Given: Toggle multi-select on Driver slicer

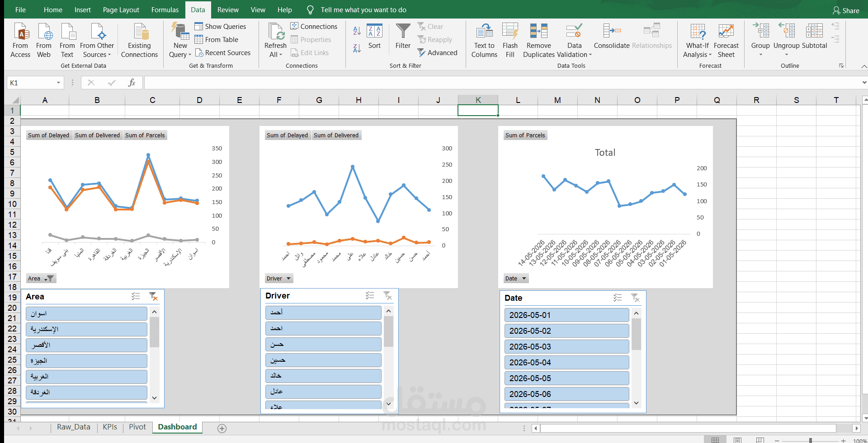Looking at the screenshot, I should (370, 296).
